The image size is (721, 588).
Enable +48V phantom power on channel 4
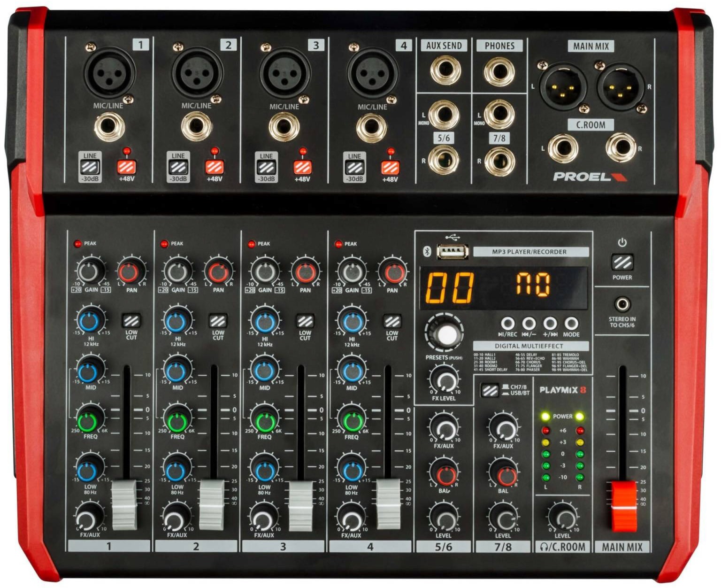coord(390,167)
